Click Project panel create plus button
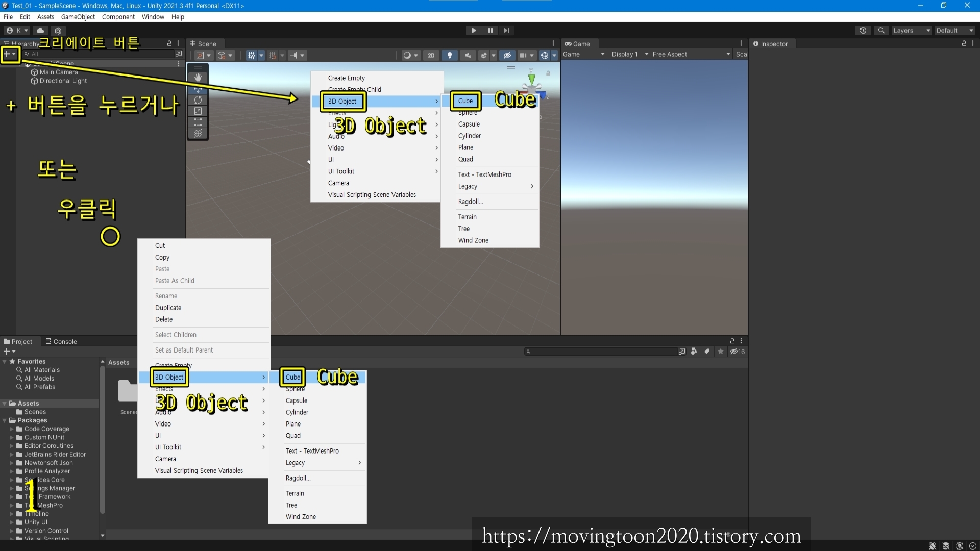Screen dimensions: 980x551 click(9, 352)
